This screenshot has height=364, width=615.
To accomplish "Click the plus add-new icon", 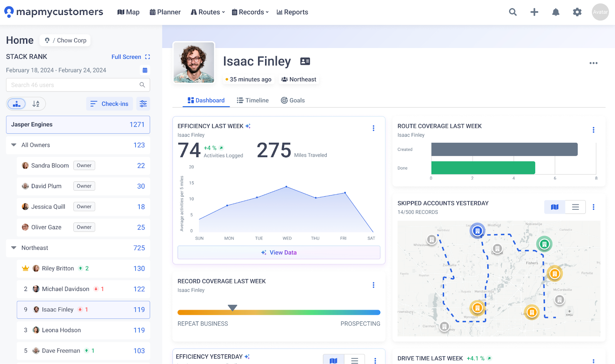I will (534, 12).
